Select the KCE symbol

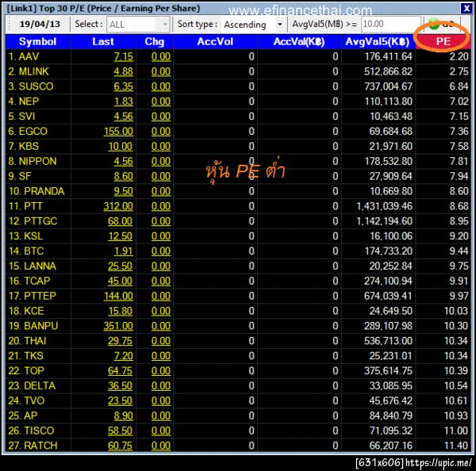coord(26,311)
